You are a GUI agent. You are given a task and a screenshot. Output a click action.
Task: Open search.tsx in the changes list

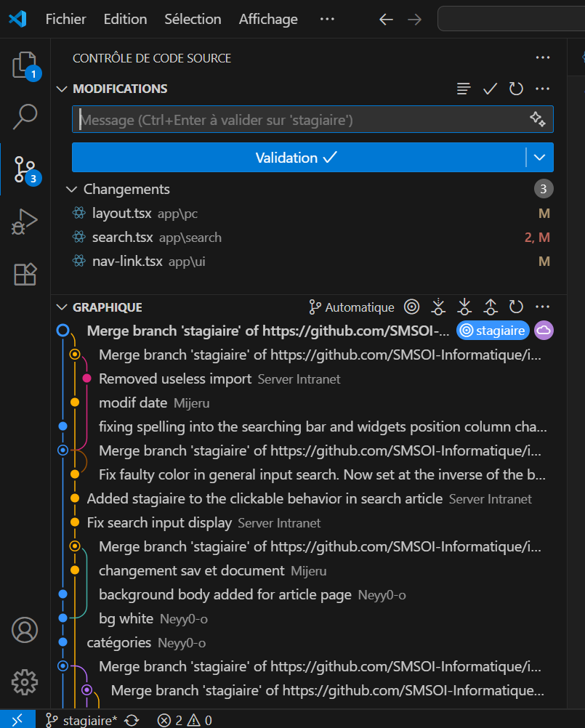point(122,238)
